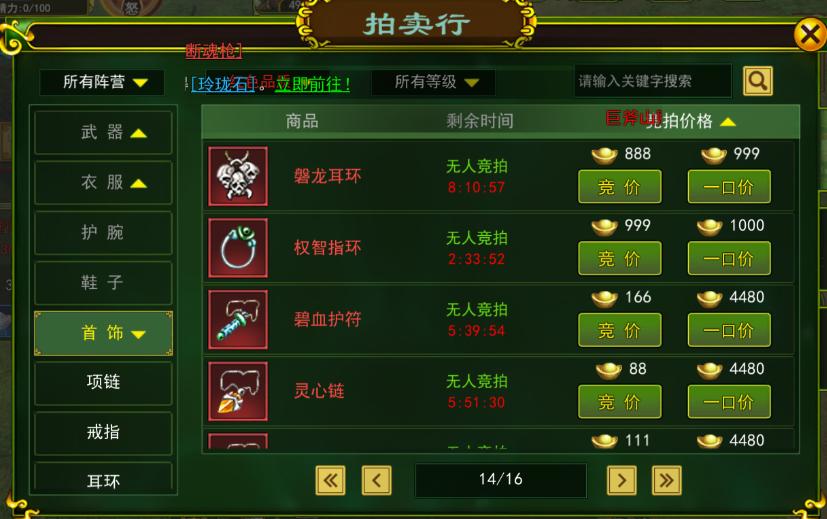The height and width of the screenshot is (519, 827).
Task: Bid on 磐龙耳环 with 竞价 button
Action: tap(620, 187)
